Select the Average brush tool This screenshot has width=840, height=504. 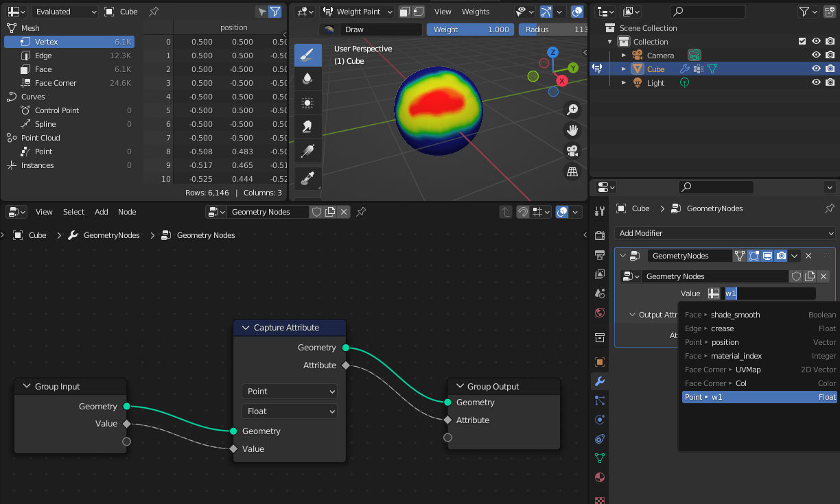(308, 102)
